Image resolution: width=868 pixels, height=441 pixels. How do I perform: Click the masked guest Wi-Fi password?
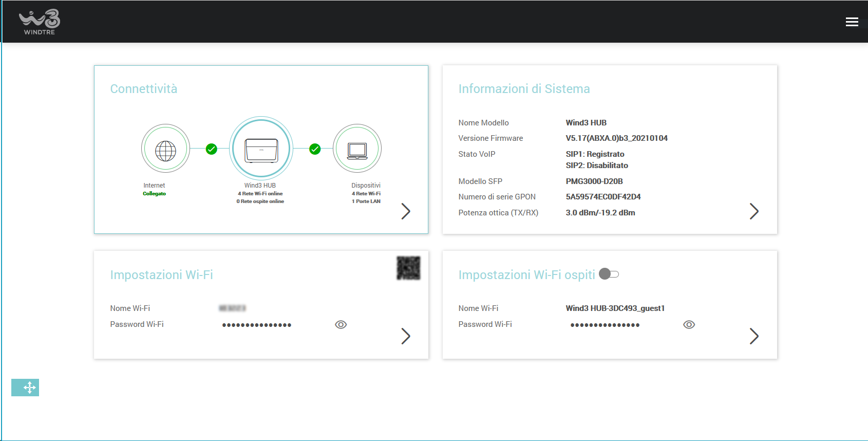pos(605,325)
